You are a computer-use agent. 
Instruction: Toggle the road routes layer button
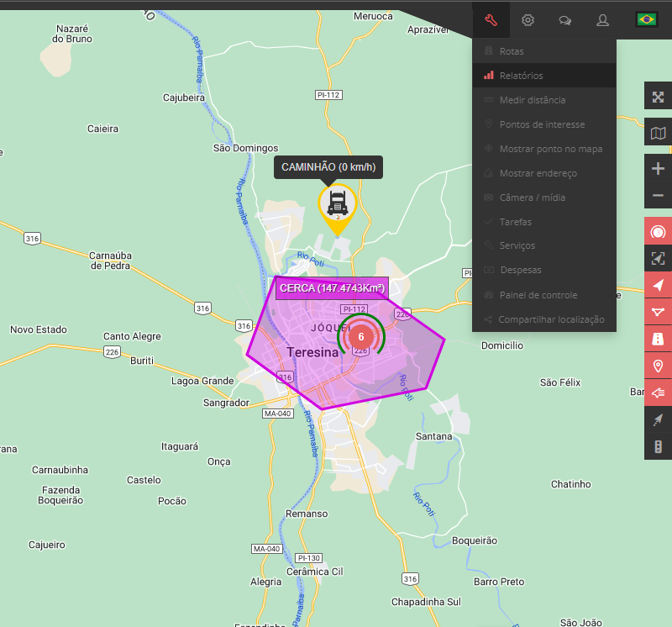658,339
